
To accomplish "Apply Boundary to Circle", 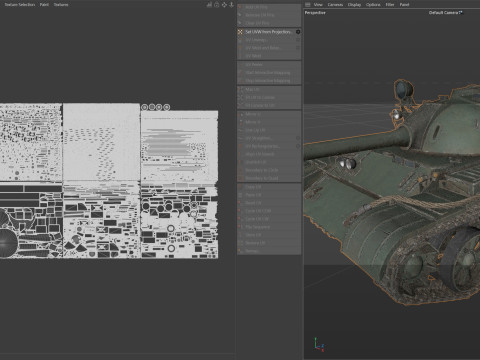I will 269,170.
